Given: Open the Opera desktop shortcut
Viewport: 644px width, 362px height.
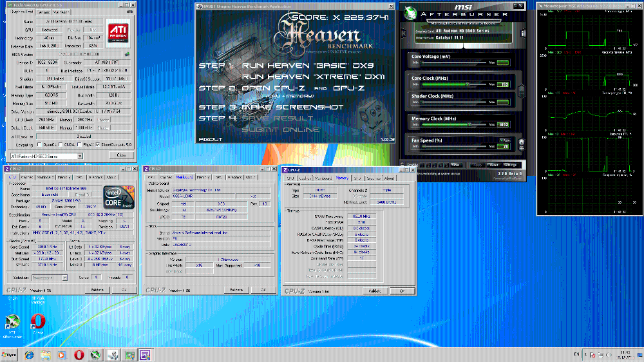Looking at the screenshot, I should (38, 324).
